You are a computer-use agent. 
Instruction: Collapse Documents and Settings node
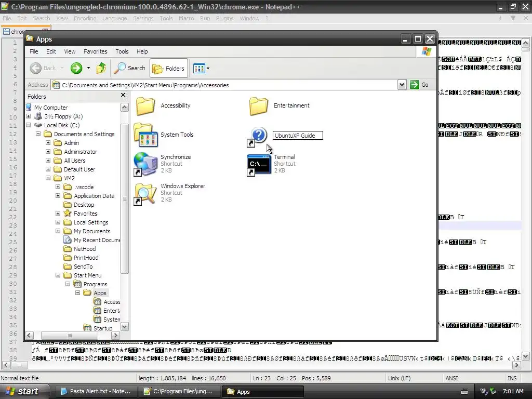(x=38, y=134)
